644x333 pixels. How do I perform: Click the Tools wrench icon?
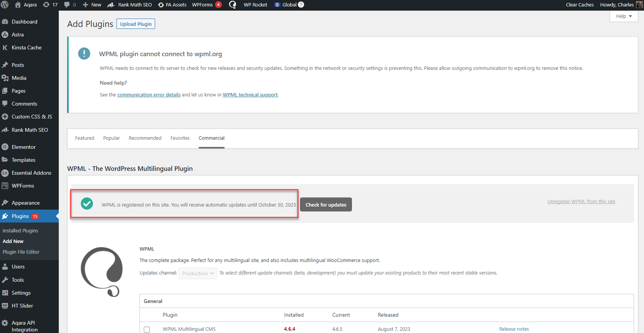[5, 280]
